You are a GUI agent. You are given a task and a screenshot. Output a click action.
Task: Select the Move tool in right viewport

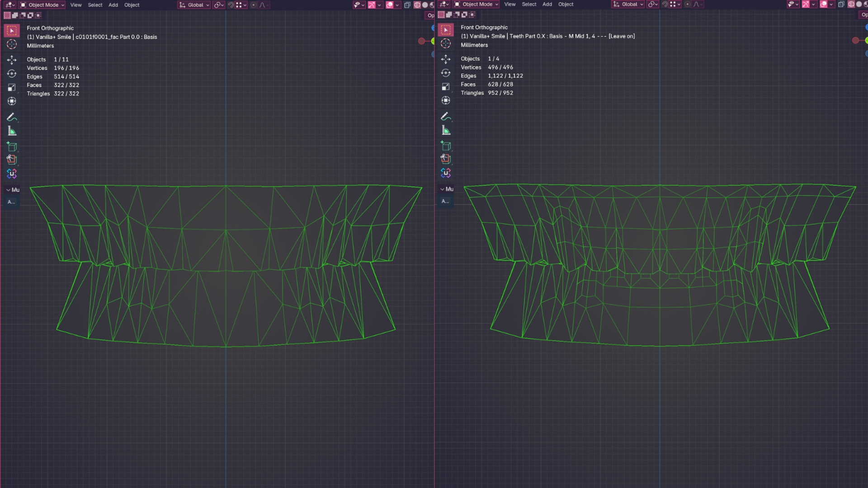(446, 59)
